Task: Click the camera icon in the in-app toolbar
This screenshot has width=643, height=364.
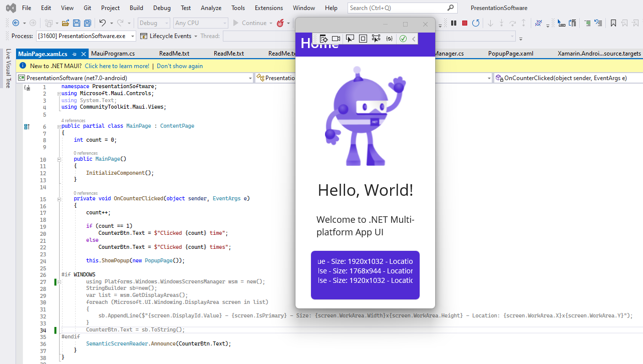Action: 336,39
